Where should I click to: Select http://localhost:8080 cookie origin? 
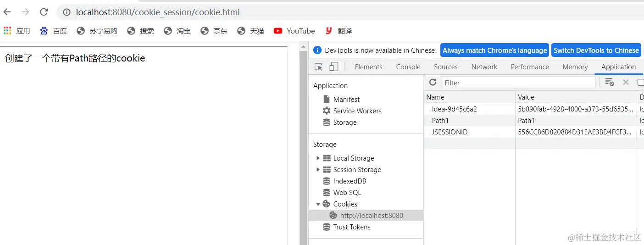(x=366, y=215)
